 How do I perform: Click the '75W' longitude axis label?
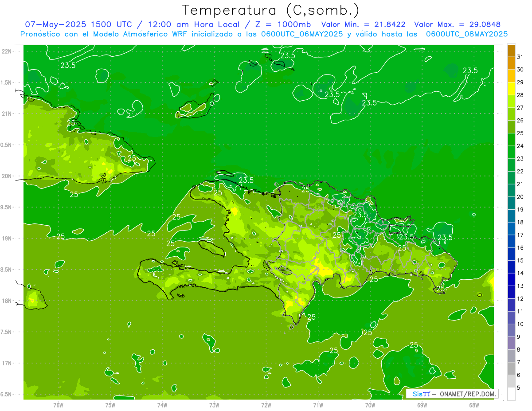110,405
